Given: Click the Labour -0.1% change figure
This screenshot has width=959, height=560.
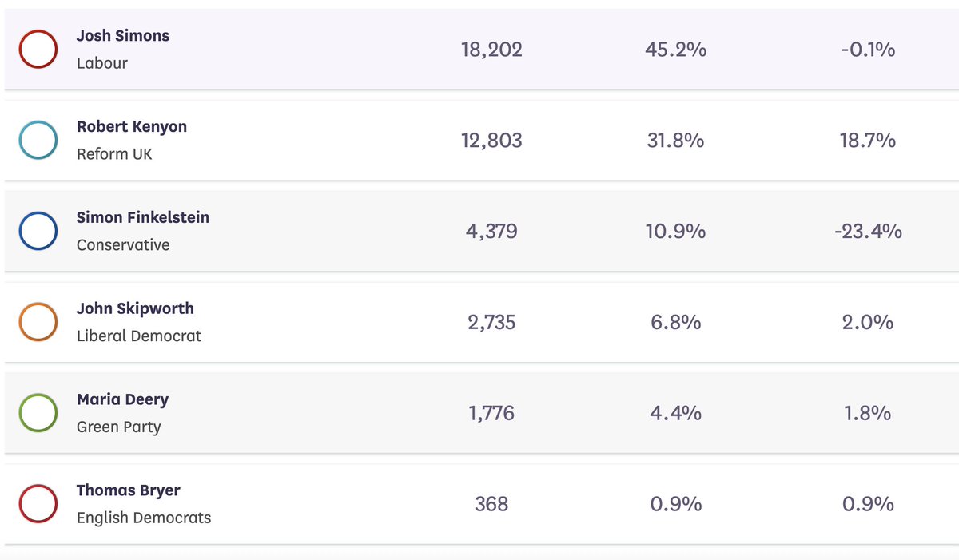Looking at the screenshot, I should (868, 50).
